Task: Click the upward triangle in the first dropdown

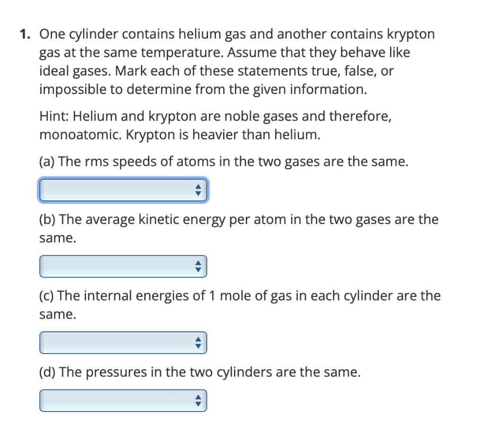Action: click(199, 187)
